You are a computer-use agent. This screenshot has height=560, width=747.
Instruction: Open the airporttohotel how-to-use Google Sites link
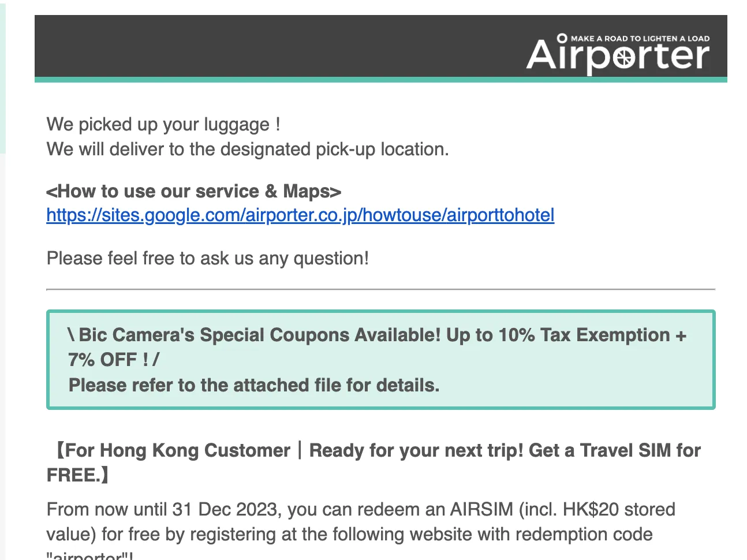coord(300,215)
